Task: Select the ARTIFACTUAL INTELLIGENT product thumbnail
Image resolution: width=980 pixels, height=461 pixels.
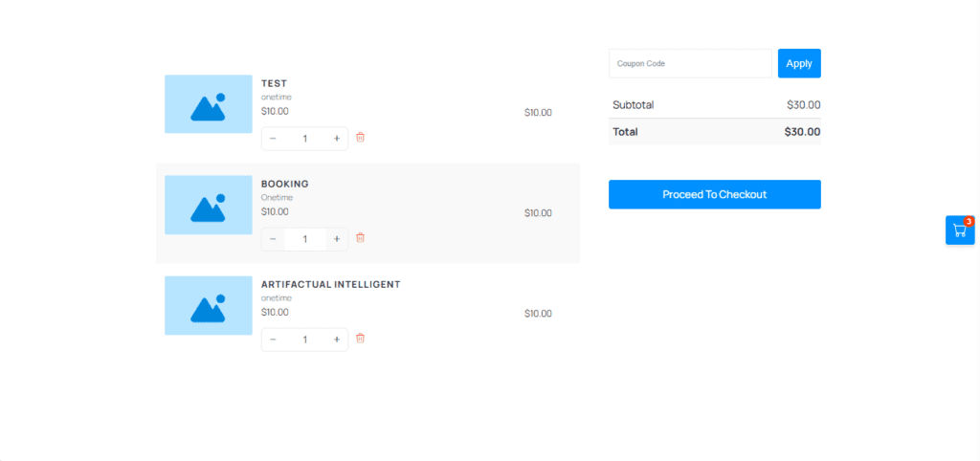Action: pos(208,305)
